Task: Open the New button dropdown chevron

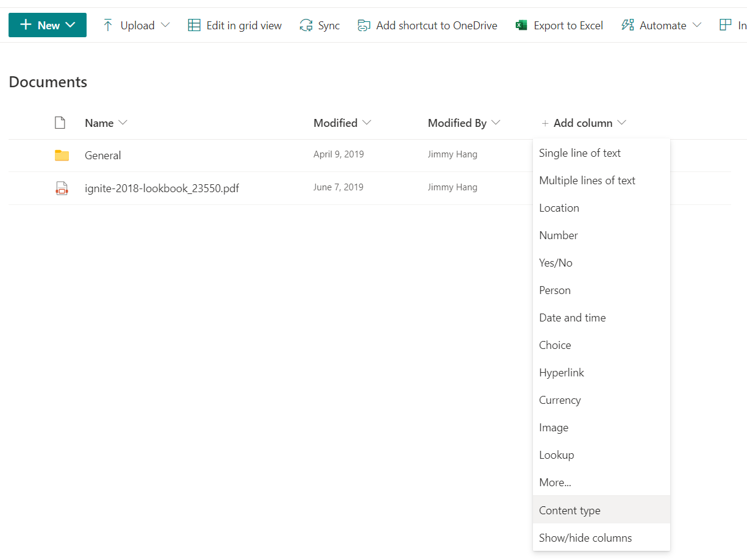Action: coord(70,25)
